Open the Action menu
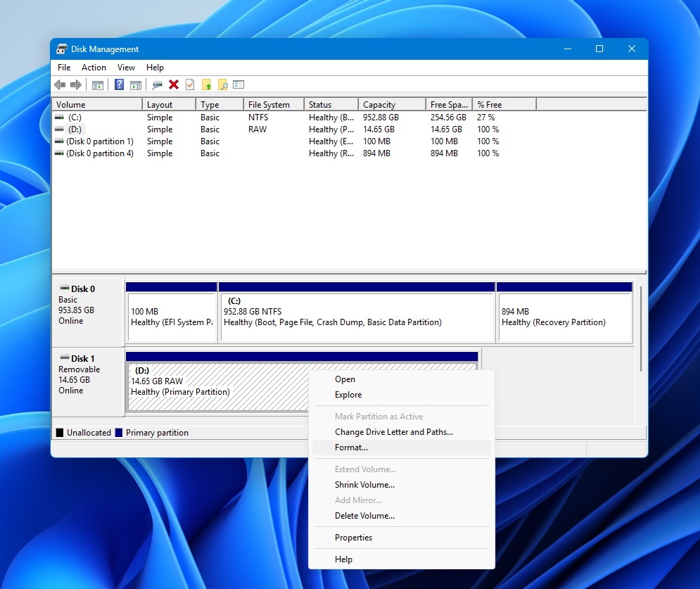The width and height of the screenshot is (700, 589). click(x=94, y=68)
